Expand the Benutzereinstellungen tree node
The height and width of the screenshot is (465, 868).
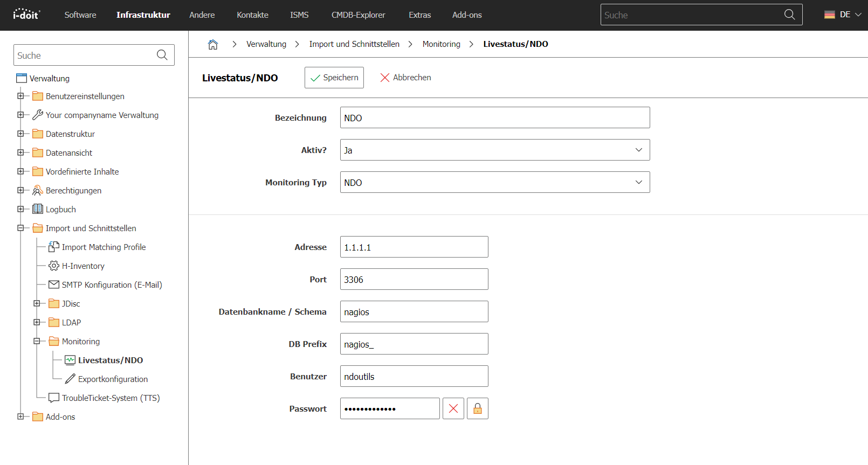[20, 96]
